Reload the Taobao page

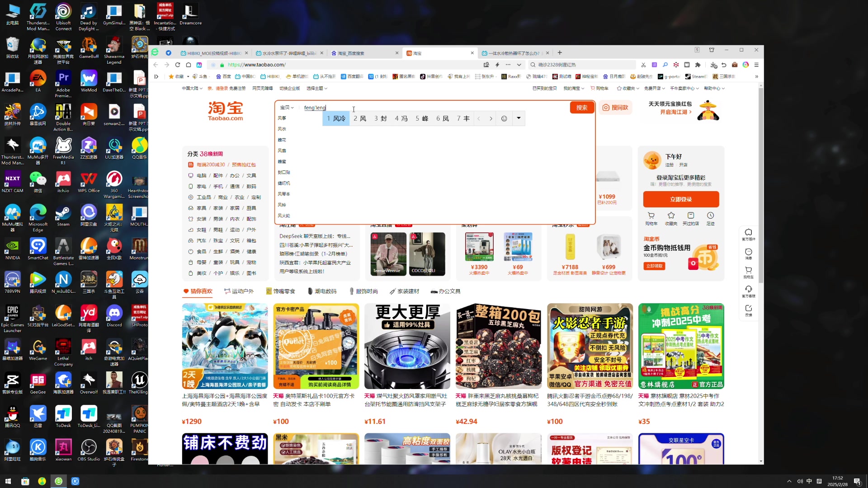[x=178, y=65]
